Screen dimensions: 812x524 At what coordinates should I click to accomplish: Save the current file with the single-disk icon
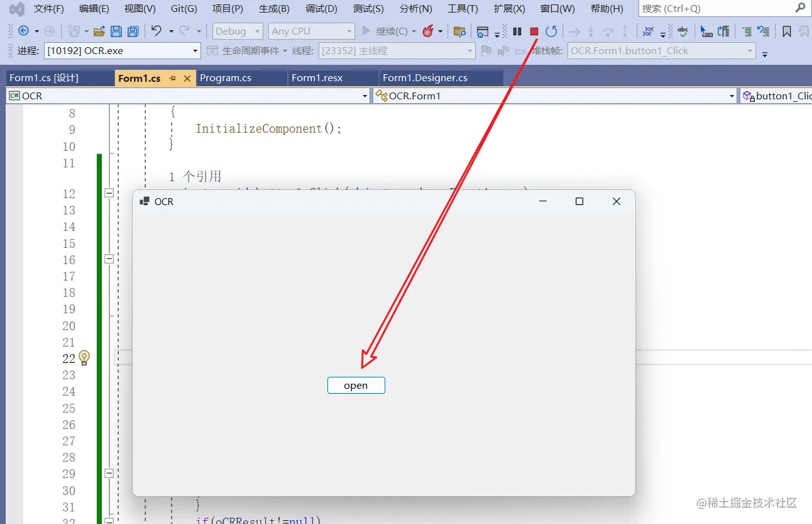click(x=116, y=31)
